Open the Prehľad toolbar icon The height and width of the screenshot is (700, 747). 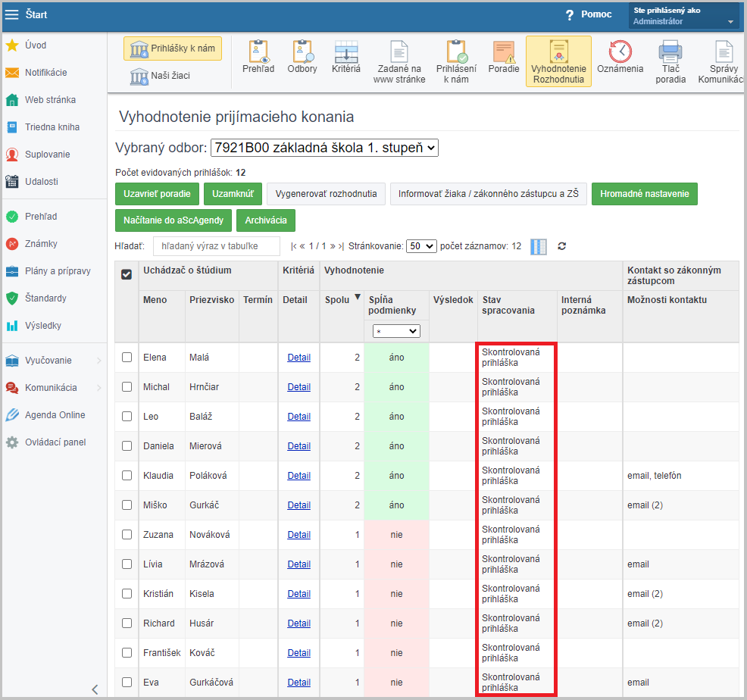(258, 52)
